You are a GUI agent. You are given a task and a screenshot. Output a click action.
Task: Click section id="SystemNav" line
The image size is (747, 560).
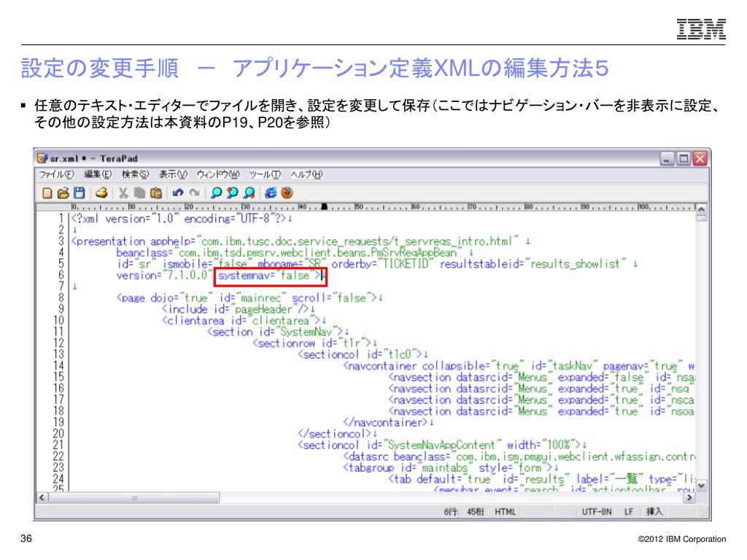tap(275, 332)
